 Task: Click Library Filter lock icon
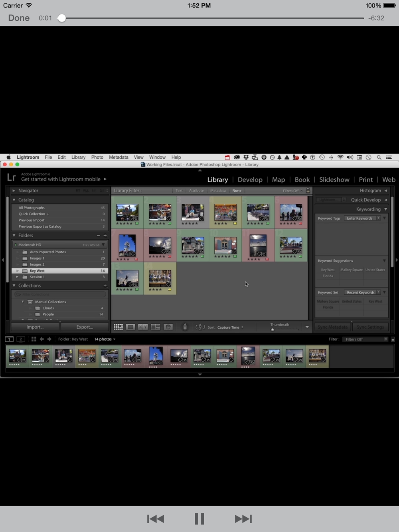pyautogui.click(x=308, y=190)
